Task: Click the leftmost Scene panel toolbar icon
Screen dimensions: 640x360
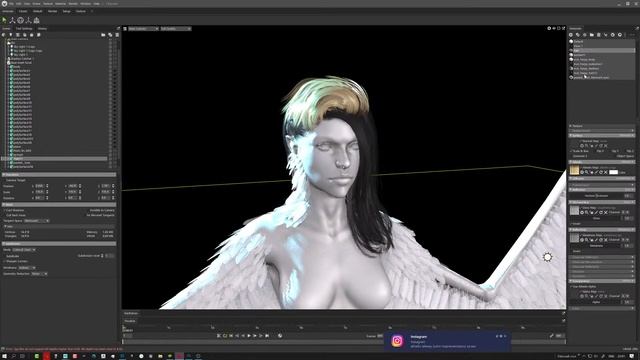Action: (x=4, y=35)
